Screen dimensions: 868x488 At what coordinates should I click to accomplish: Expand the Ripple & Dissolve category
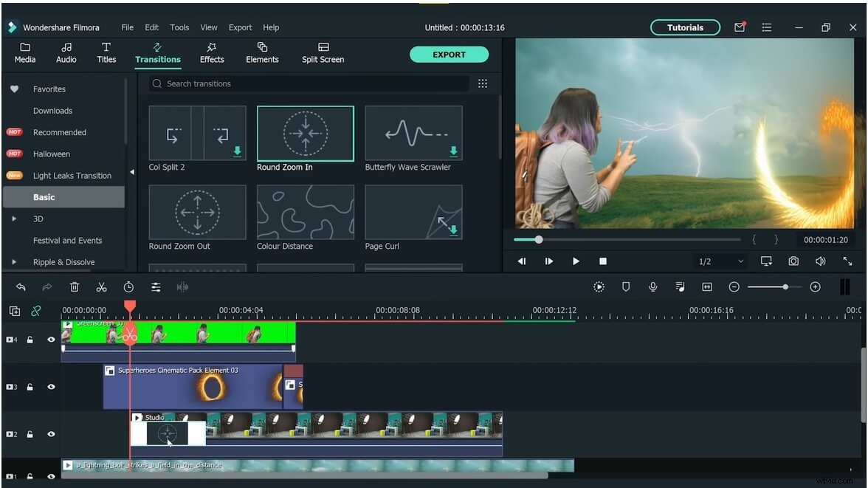[14, 262]
